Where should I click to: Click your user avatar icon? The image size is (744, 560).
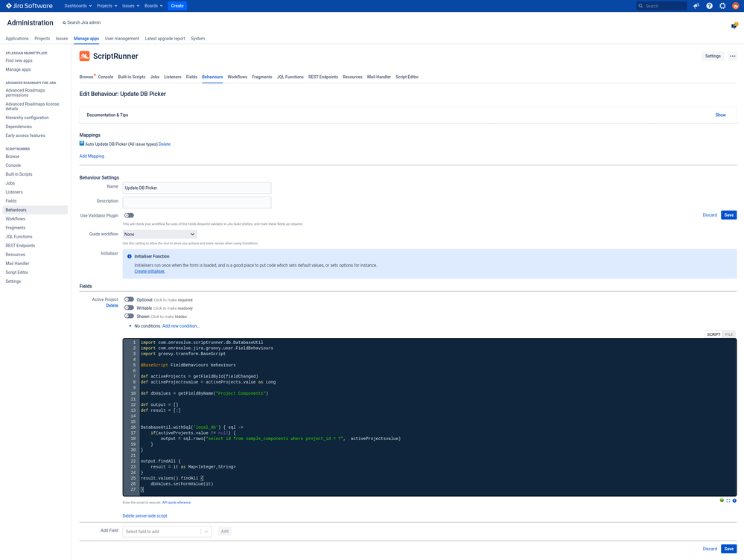coord(736,6)
